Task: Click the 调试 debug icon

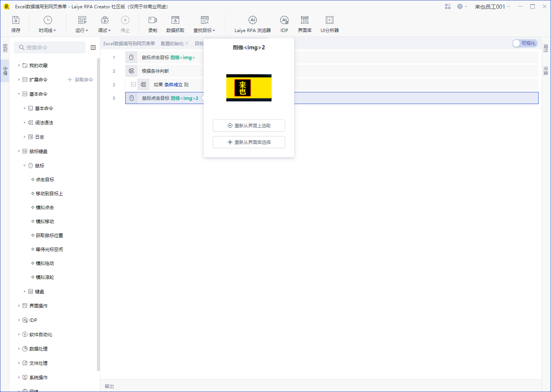Action: pos(104,20)
